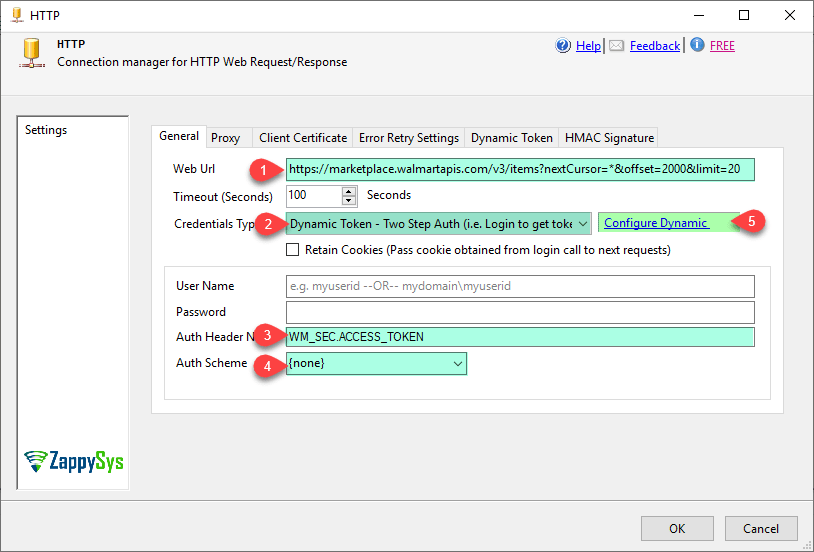Viewport: 814px width, 552px height.
Task: Go to Error Retry Settings tab
Action: click(x=409, y=138)
